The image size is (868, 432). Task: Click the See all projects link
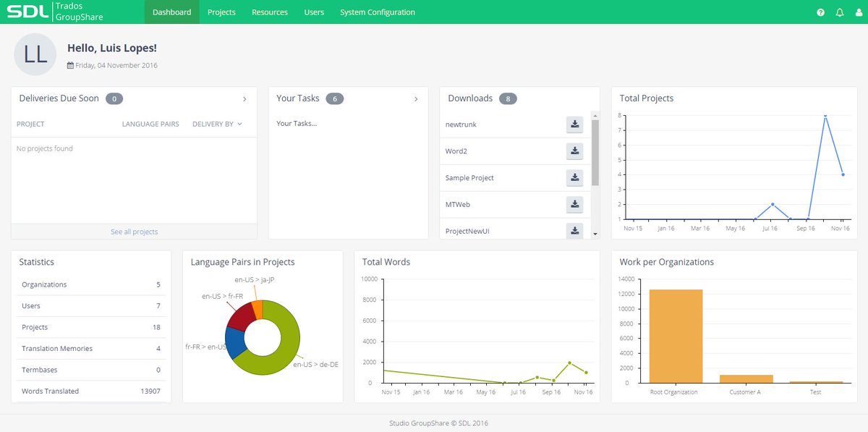tap(134, 232)
